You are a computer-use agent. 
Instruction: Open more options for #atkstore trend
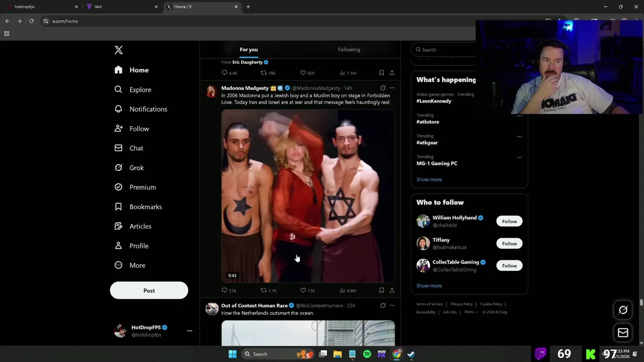(x=519, y=116)
